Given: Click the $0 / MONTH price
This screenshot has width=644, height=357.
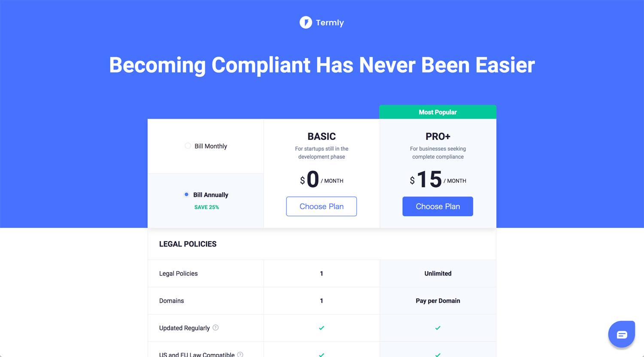Looking at the screenshot, I should coord(322,179).
